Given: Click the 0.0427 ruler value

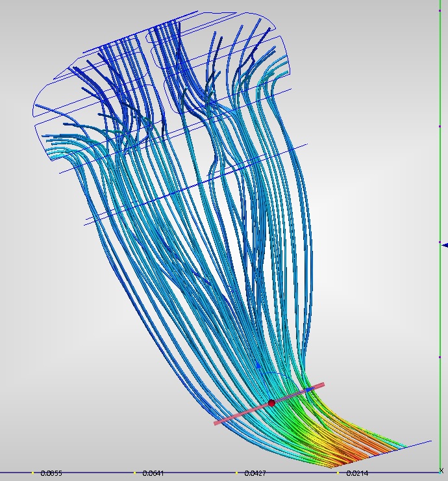Looking at the screenshot, I should (255, 474).
